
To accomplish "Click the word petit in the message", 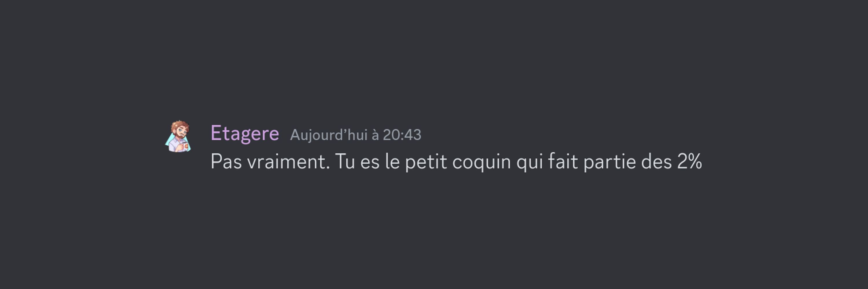I will pyautogui.click(x=426, y=162).
